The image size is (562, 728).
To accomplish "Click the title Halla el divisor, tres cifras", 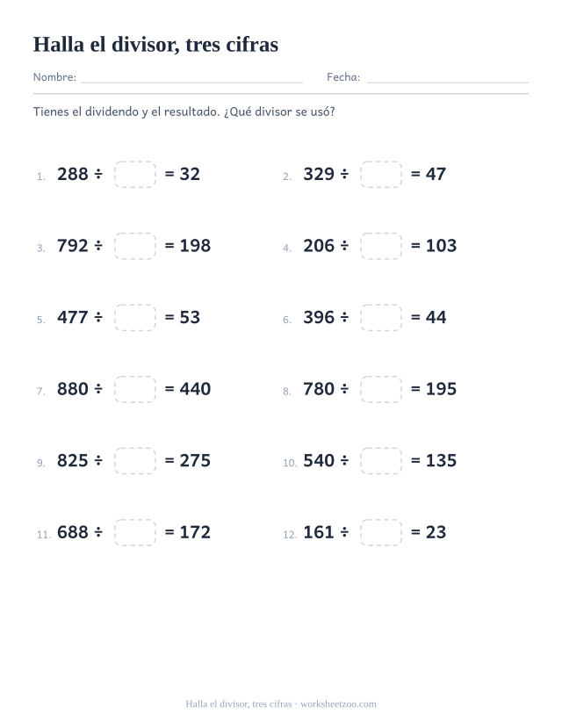I will [156, 45].
